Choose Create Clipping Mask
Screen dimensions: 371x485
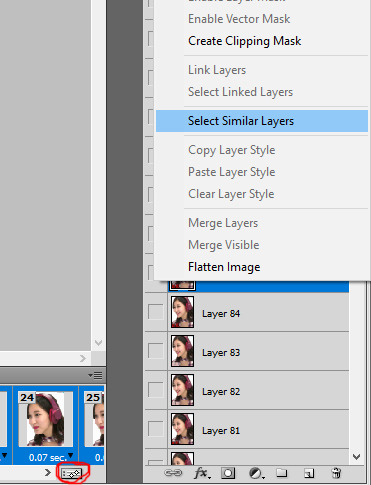pyautogui.click(x=245, y=41)
